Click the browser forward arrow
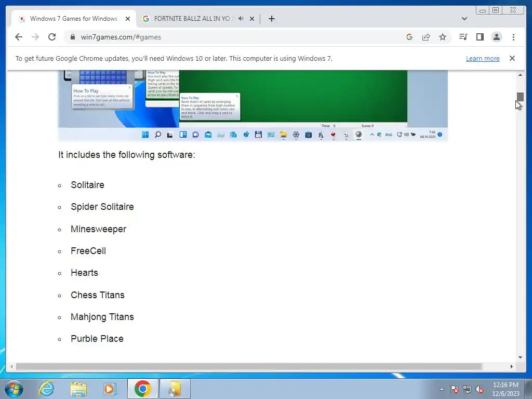 (35, 37)
